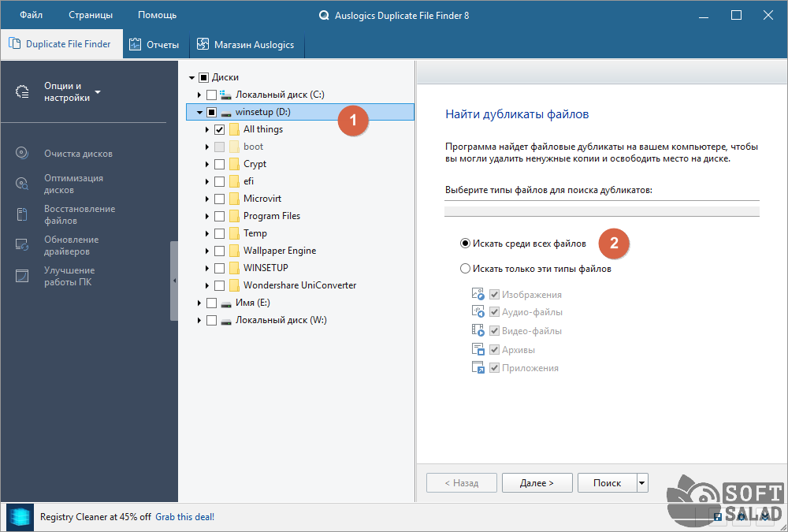Select 'Искать только эти типы файлов' radio button
The height and width of the screenshot is (532, 788).
tap(466, 269)
